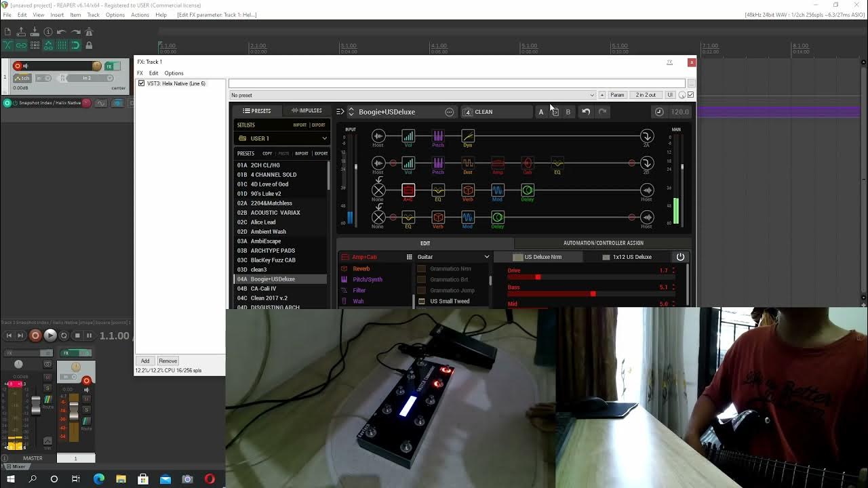The height and width of the screenshot is (488, 868).
Task: Toggle the REAPER metronome toolbar icon
Action: (x=89, y=32)
